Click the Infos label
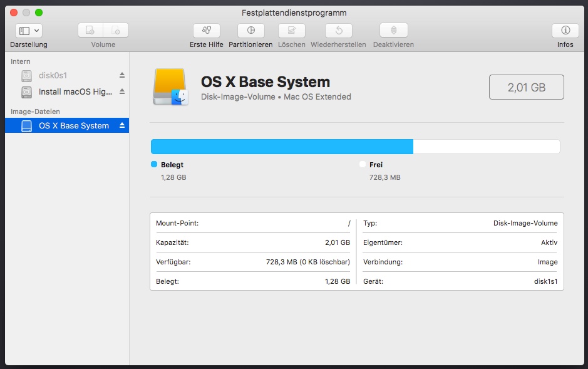588x369 pixels. tap(565, 44)
